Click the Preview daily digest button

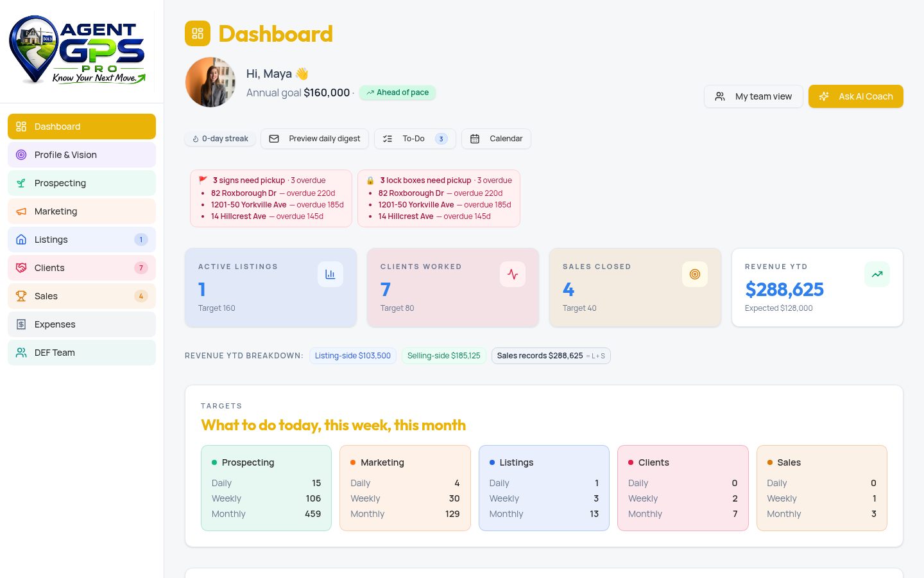[x=314, y=139]
